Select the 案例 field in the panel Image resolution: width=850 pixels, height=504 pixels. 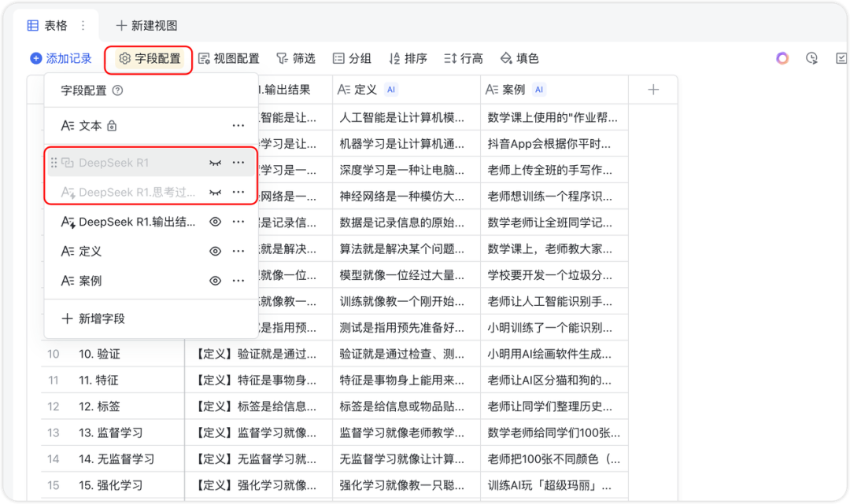(x=151, y=281)
